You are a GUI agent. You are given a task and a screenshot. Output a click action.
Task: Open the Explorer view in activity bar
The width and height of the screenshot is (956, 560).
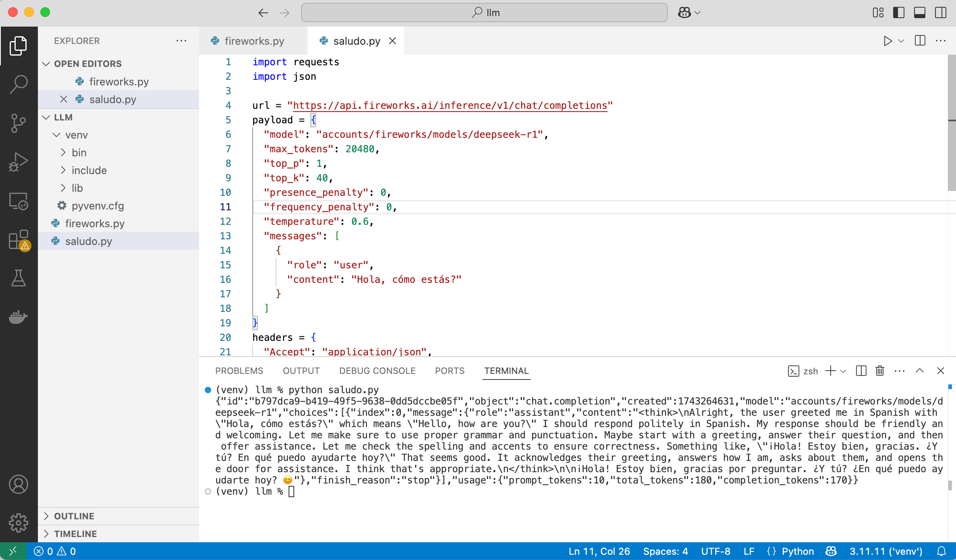click(x=19, y=46)
